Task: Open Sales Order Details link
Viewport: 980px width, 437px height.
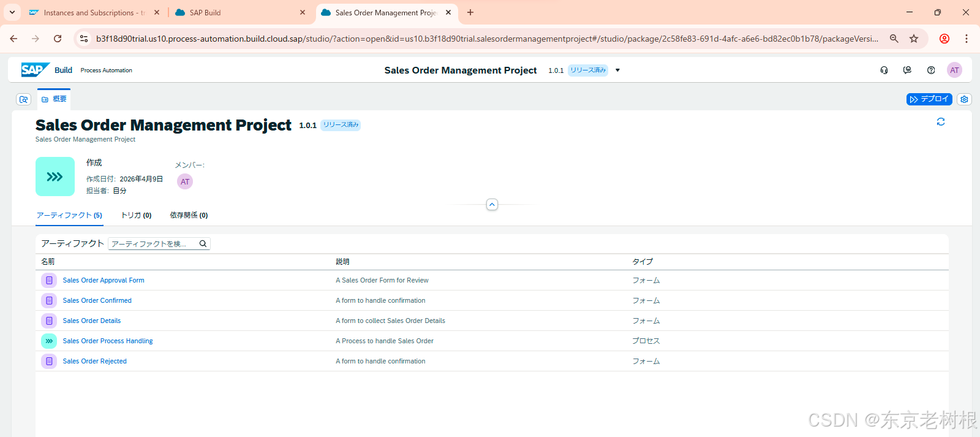Action: [x=92, y=321]
